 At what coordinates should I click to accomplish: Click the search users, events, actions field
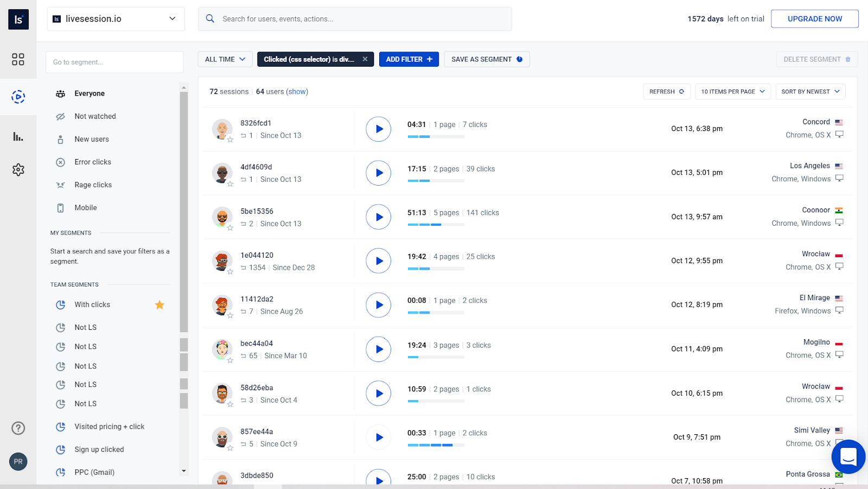click(x=355, y=18)
